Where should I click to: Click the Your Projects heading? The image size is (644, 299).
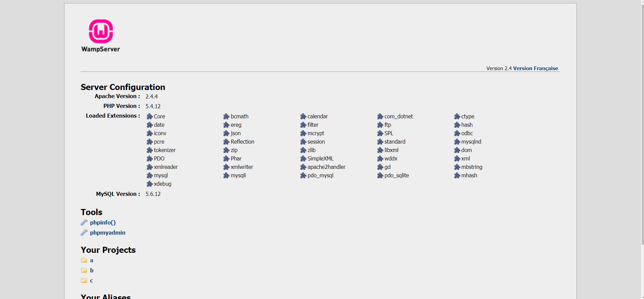pos(108,250)
